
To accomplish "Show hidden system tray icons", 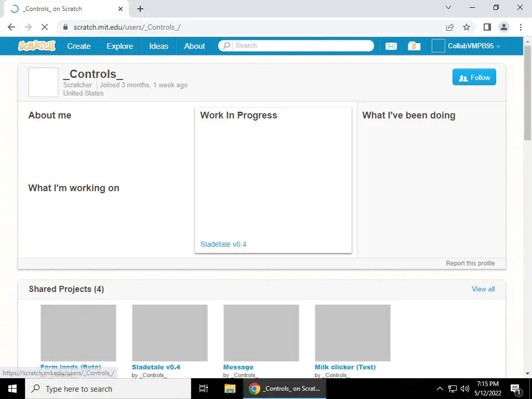I will pos(440,389).
